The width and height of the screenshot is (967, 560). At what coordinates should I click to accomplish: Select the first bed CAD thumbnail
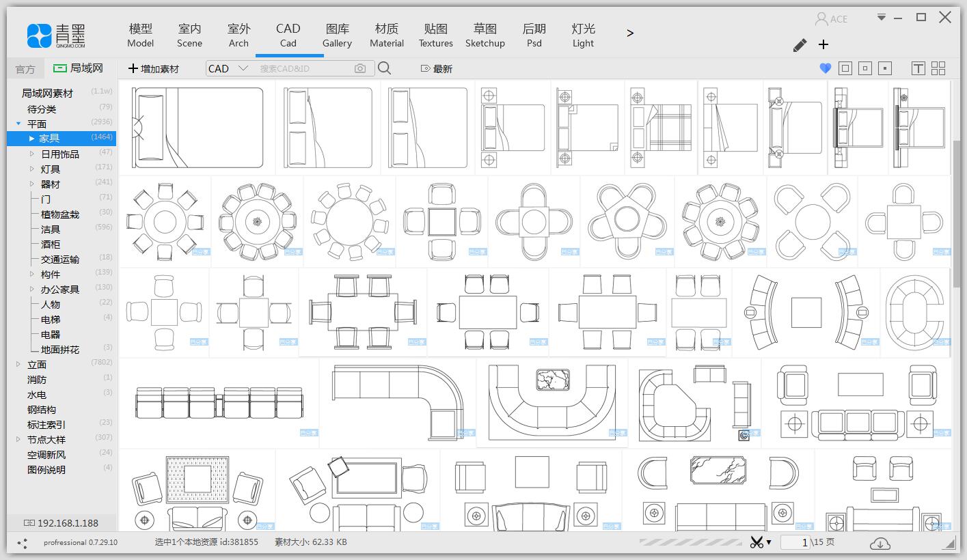[x=197, y=128]
